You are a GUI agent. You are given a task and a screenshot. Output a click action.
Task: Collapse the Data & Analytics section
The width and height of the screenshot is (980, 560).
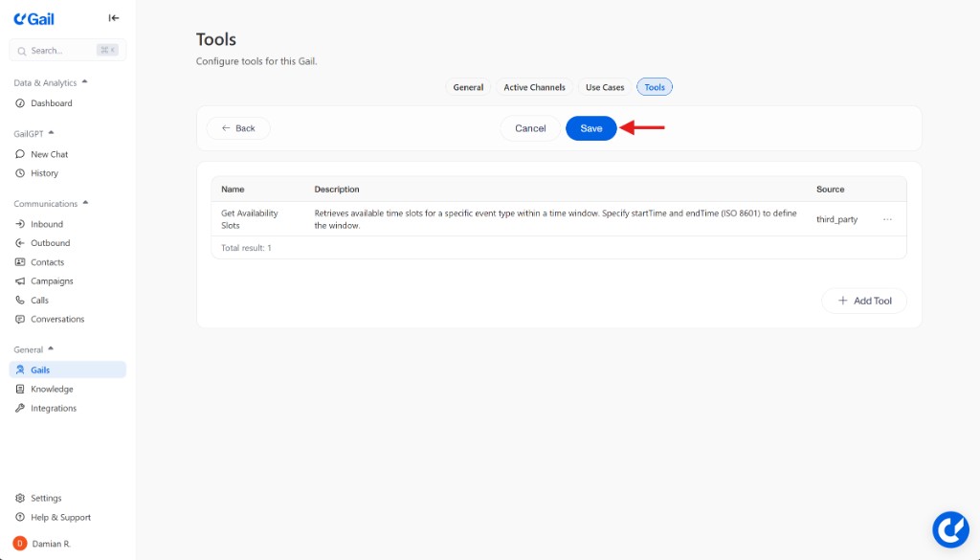pyautogui.click(x=84, y=82)
